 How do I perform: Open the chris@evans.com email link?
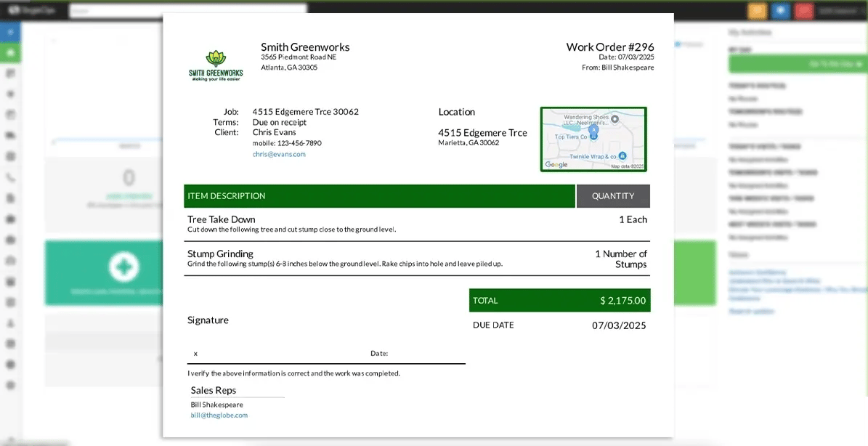pyautogui.click(x=279, y=154)
